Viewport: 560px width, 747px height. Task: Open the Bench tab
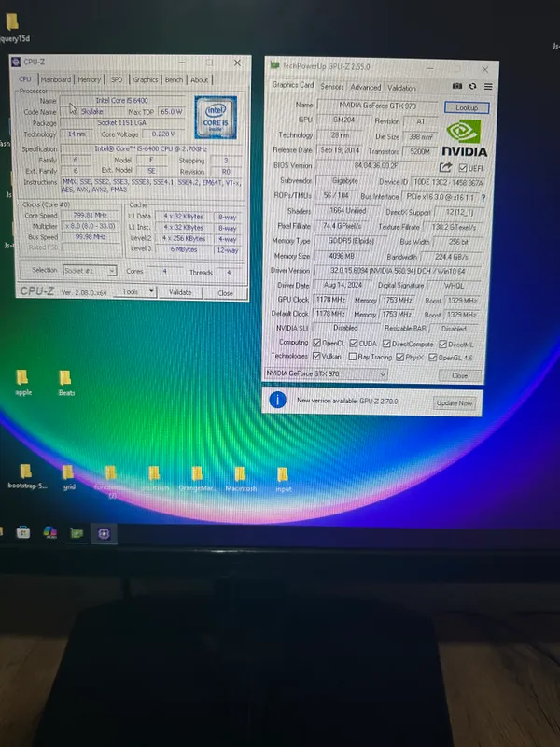tap(174, 79)
